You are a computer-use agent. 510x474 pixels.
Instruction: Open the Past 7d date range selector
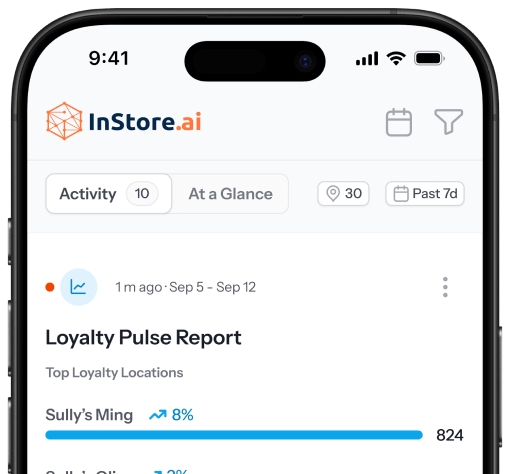[x=425, y=193]
